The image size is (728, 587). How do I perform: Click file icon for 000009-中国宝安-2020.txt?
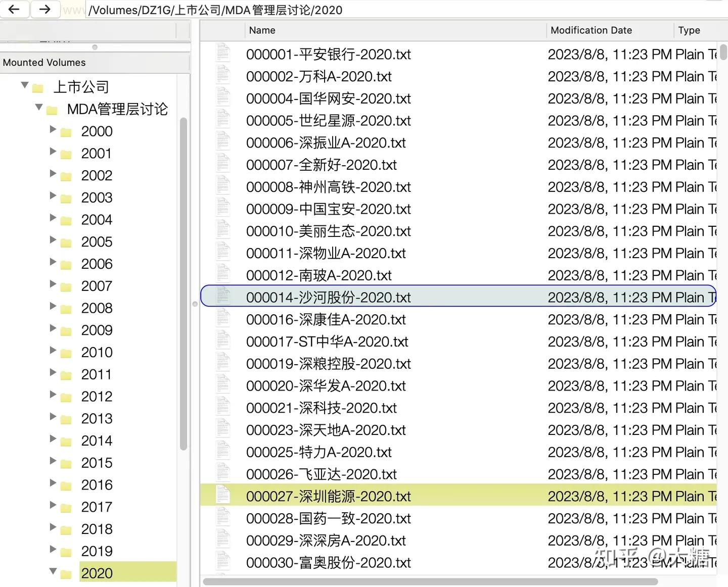[x=223, y=208]
